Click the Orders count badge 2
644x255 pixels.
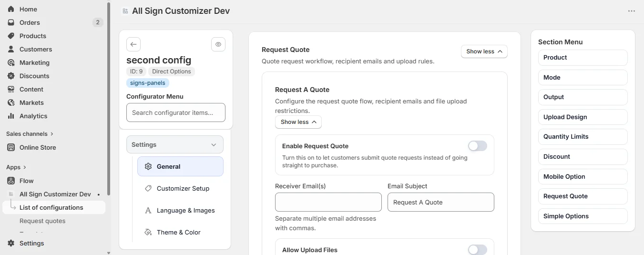click(98, 22)
